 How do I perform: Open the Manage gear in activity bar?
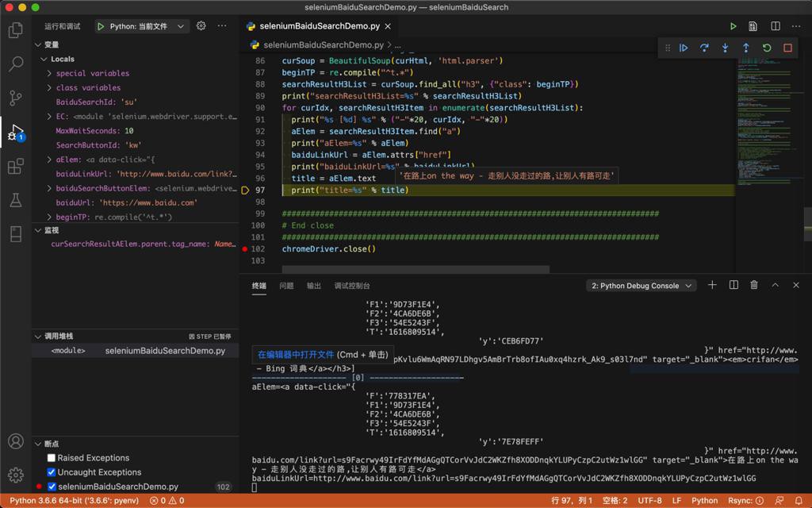point(16,475)
